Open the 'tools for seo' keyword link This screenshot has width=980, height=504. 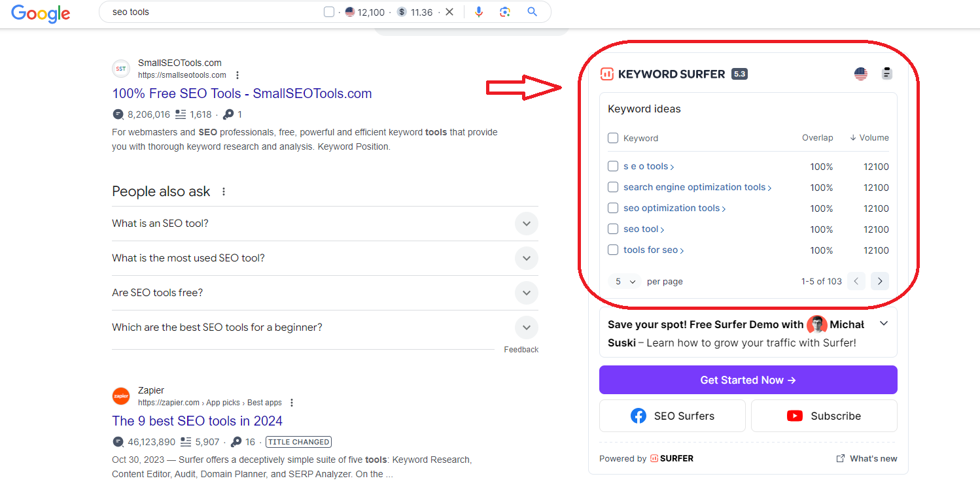654,250
